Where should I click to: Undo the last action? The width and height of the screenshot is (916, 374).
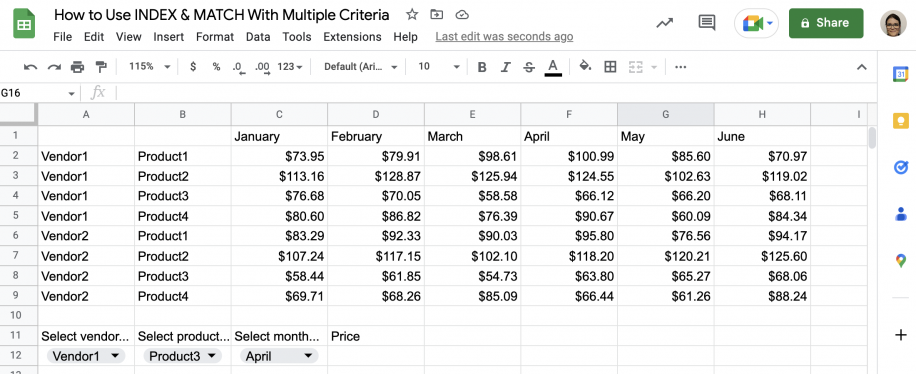tap(30, 67)
